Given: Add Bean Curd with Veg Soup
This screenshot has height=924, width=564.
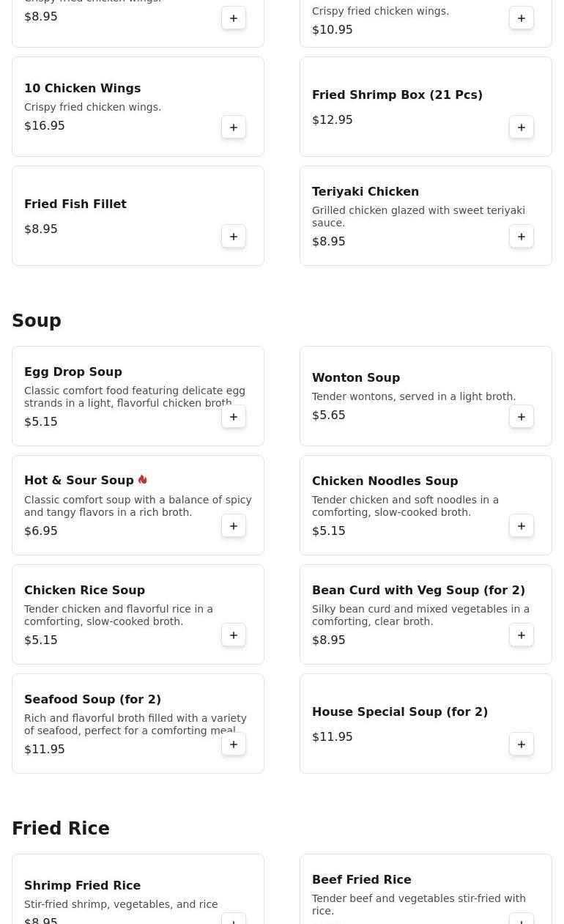Looking at the screenshot, I should pyautogui.click(x=522, y=635).
